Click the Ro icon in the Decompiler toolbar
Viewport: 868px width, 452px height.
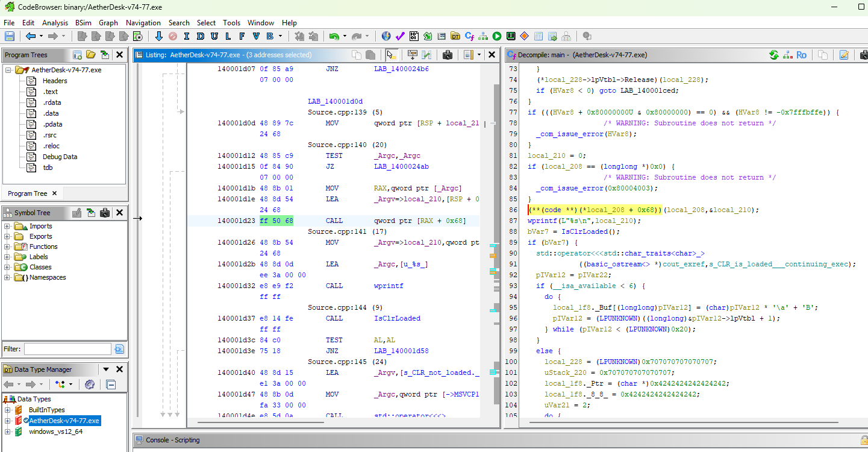(801, 54)
